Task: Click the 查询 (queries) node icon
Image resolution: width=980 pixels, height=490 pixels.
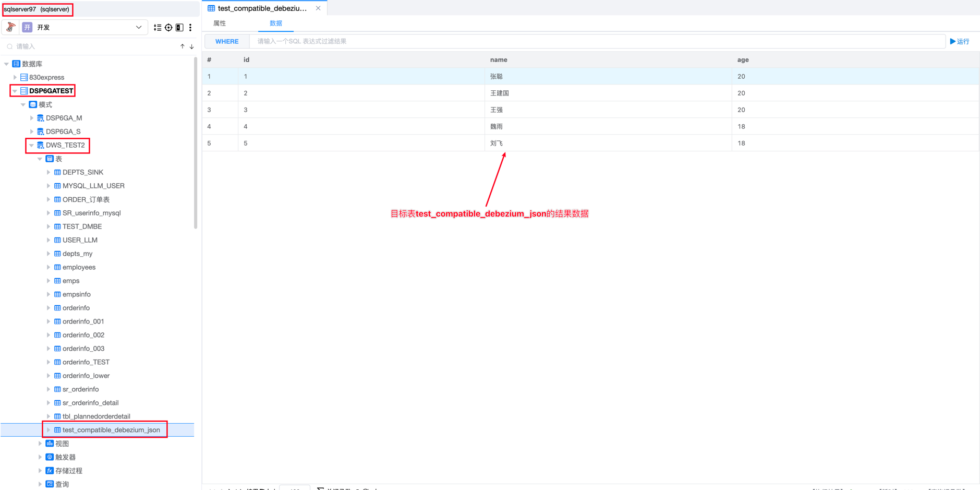Action: tap(49, 484)
